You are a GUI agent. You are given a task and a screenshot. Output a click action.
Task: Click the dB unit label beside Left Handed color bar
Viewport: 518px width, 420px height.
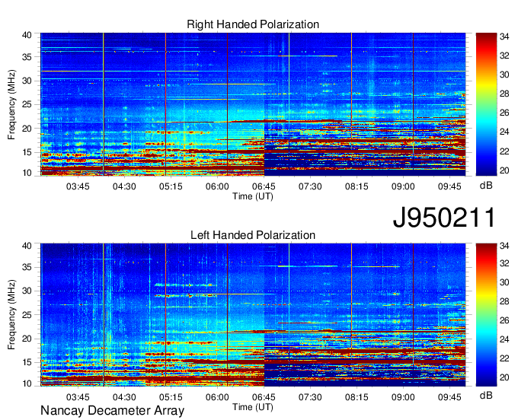click(x=486, y=395)
